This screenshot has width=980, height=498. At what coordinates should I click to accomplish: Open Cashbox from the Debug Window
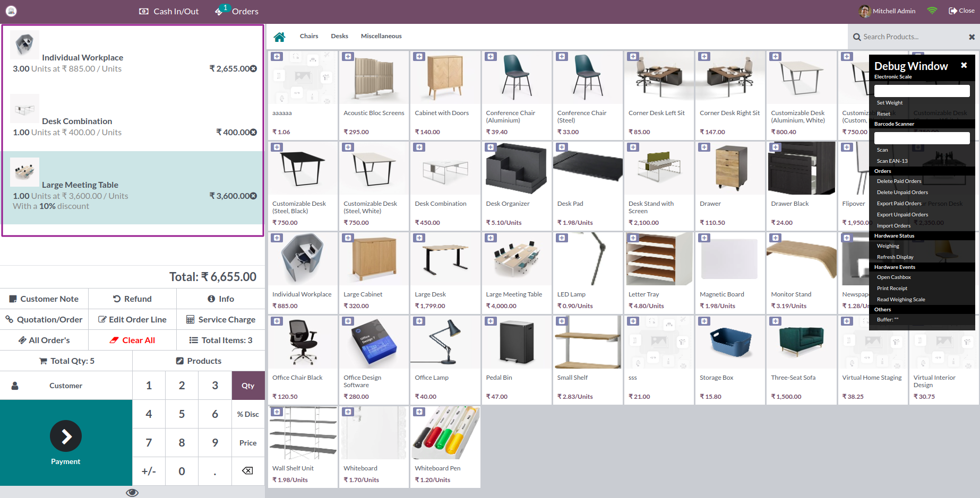[x=893, y=277]
